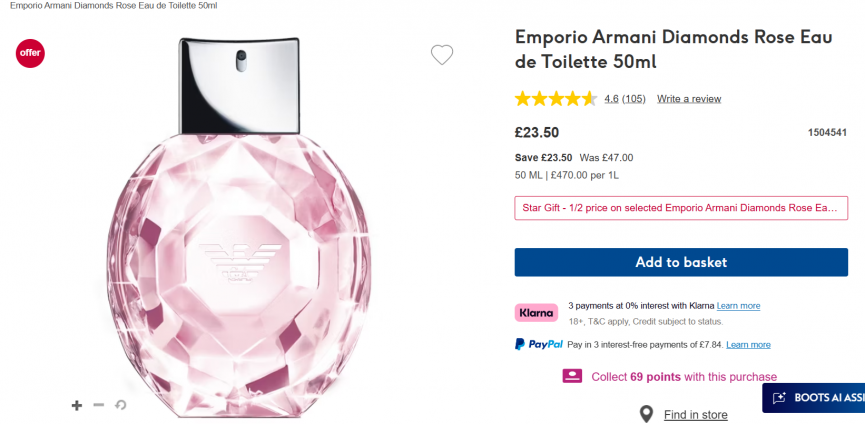Click Write a review link
The image size is (865, 424).
click(x=689, y=99)
